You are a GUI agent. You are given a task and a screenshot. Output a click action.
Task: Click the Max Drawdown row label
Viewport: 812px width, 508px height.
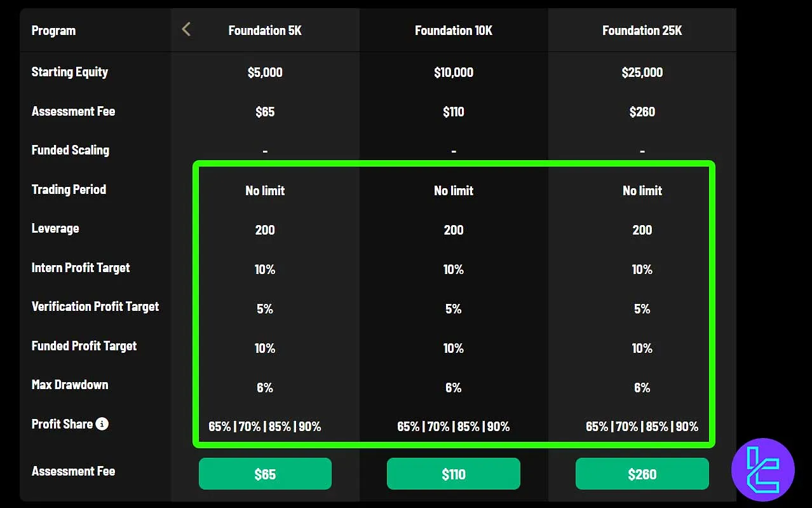pos(70,385)
